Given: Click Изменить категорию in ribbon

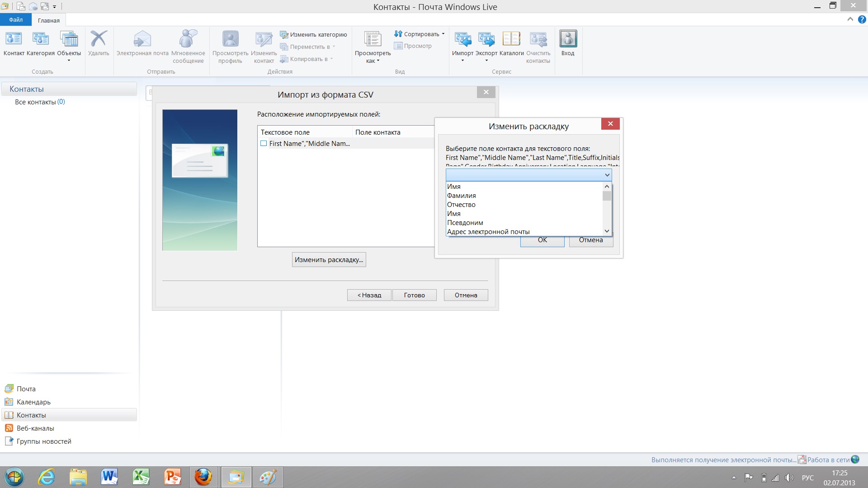Looking at the screenshot, I should tap(313, 34).
